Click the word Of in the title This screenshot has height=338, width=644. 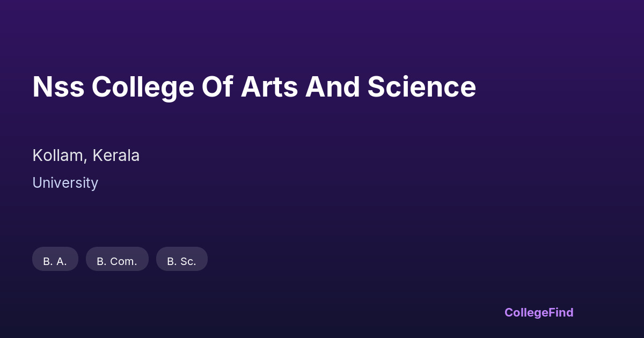(x=217, y=87)
